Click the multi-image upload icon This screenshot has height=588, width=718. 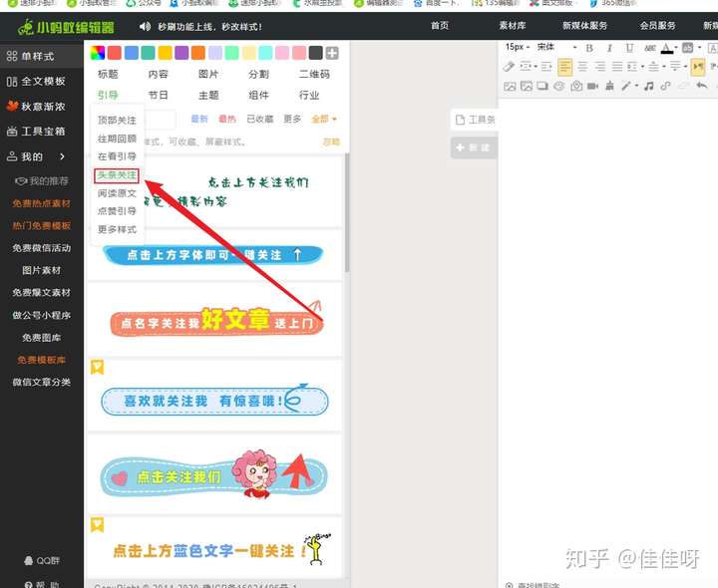tap(527, 86)
